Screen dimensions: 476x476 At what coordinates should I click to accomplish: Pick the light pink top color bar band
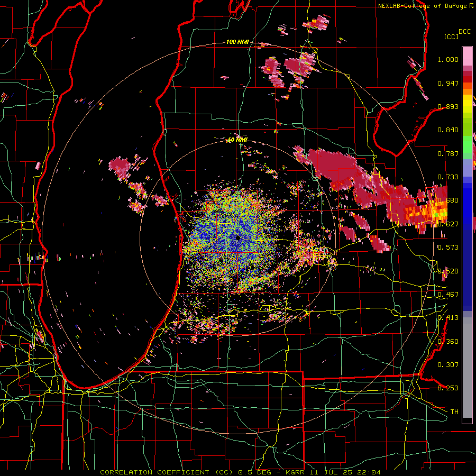[467, 57]
